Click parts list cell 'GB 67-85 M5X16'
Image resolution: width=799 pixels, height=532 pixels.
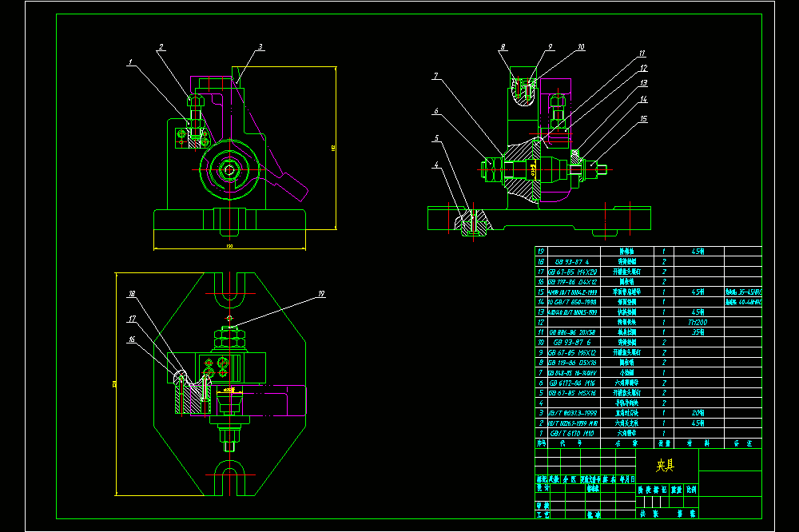(x=572, y=393)
